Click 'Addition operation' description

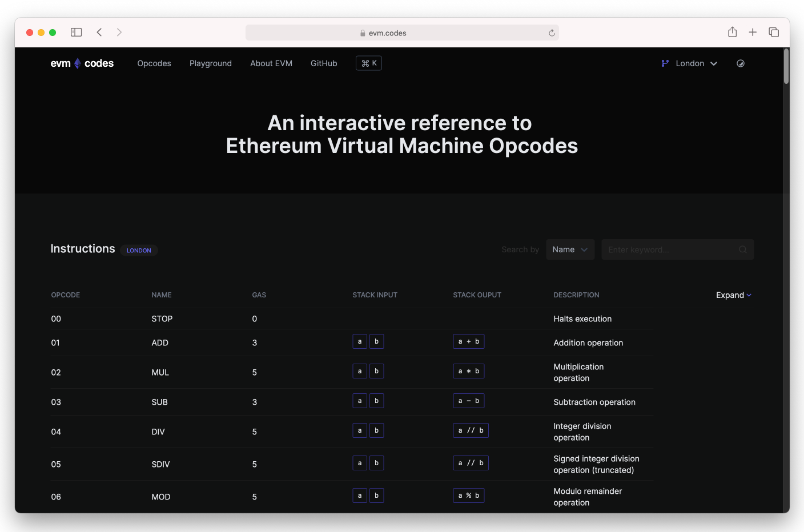click(x=588, y=342)
